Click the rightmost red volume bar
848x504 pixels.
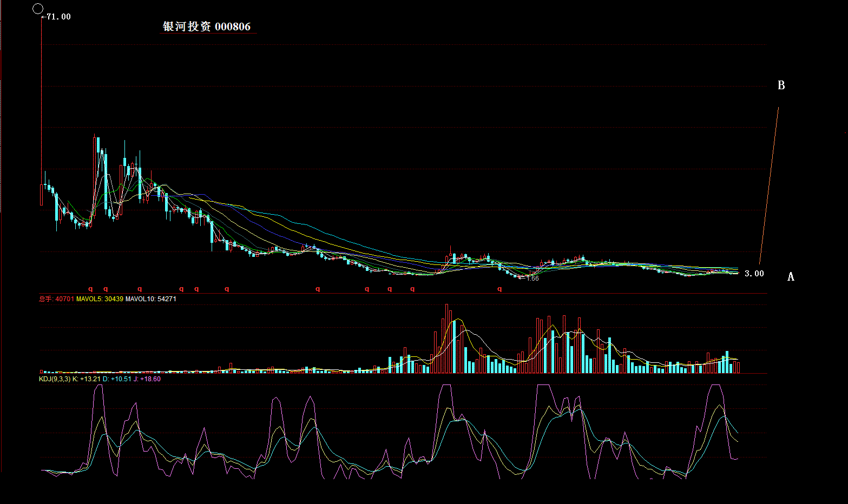point(738,367)
